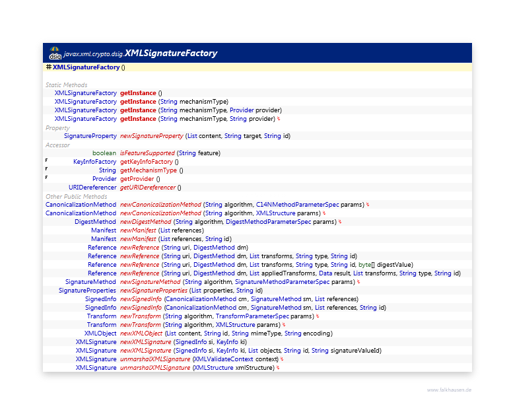Click the exception marker after TransformParameterSpec params
This screenshot has width=509, height=420.
(318, 316)
